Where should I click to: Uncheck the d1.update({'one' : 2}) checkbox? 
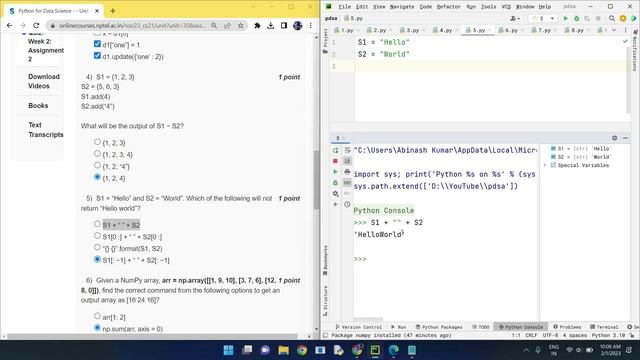click(x=97, y=56)
